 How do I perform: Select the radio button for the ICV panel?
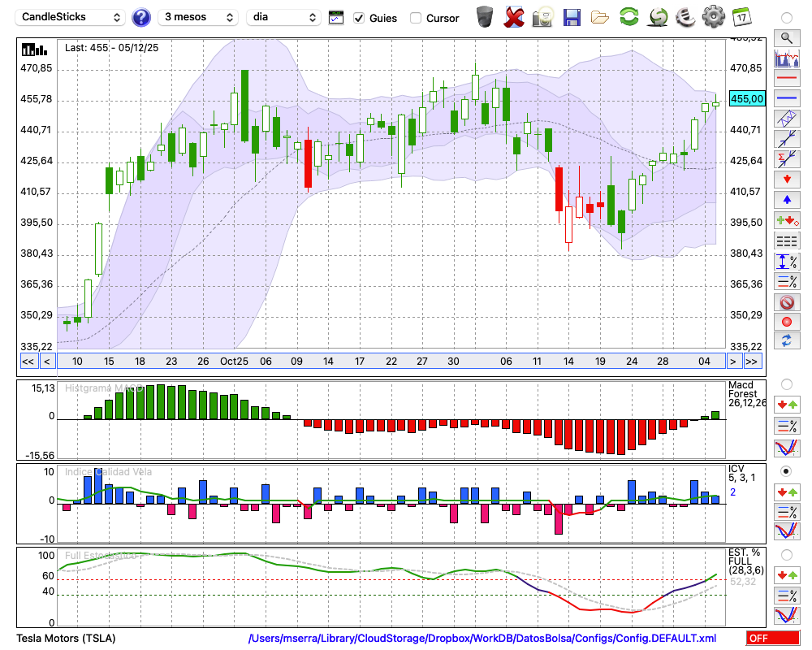point(786,471)
